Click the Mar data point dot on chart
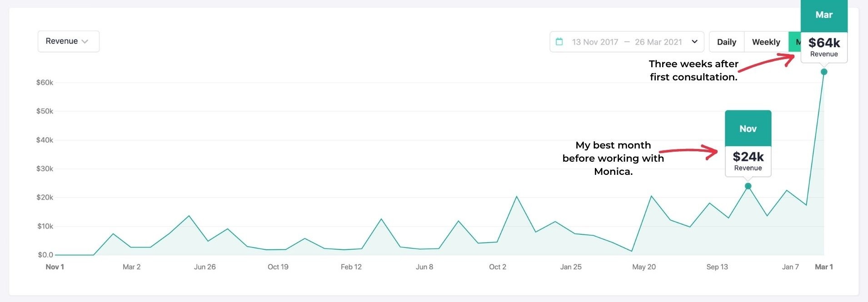Screen dimensions: 868x302 coord(824,72)
